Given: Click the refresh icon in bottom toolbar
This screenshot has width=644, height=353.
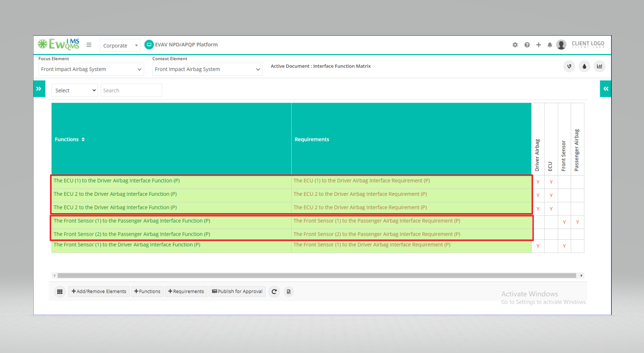Looking at the screenshot, I should tap(274, 291).
